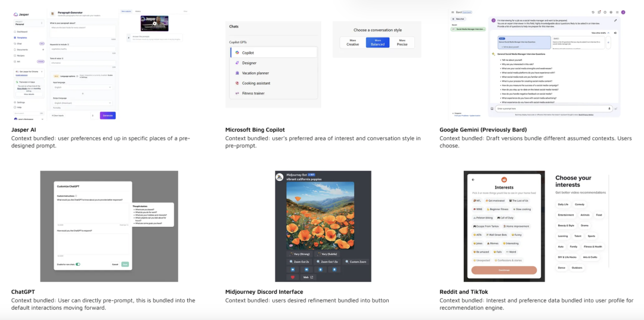Switch to the New outputs tab
The image size is (644, 320).
tap(126, 11)
